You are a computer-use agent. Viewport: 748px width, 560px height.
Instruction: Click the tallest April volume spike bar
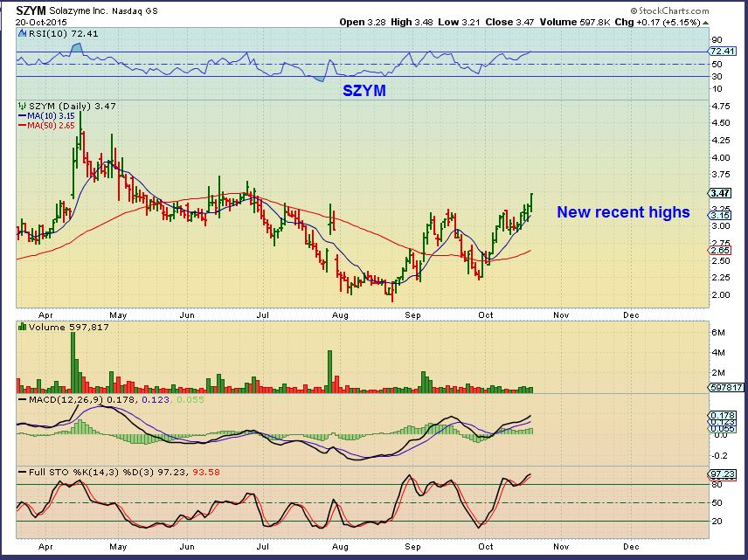coord(73,363)
